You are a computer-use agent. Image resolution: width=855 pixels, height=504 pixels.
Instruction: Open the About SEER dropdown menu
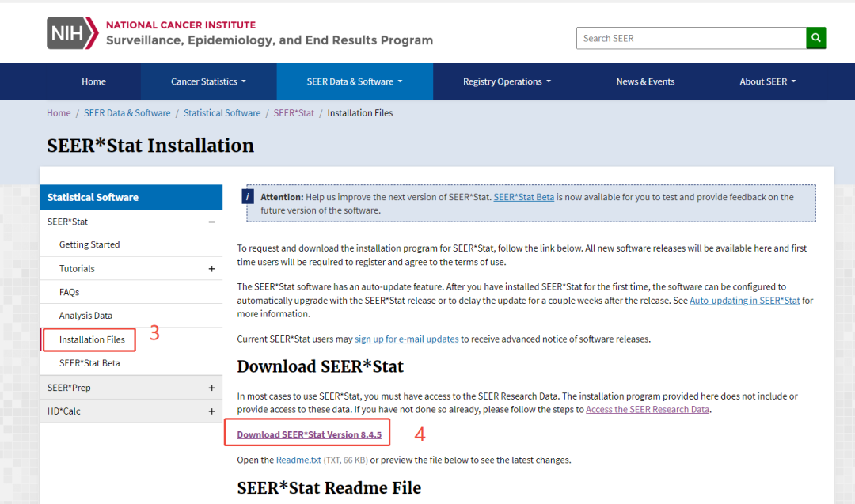click(768, 81)
